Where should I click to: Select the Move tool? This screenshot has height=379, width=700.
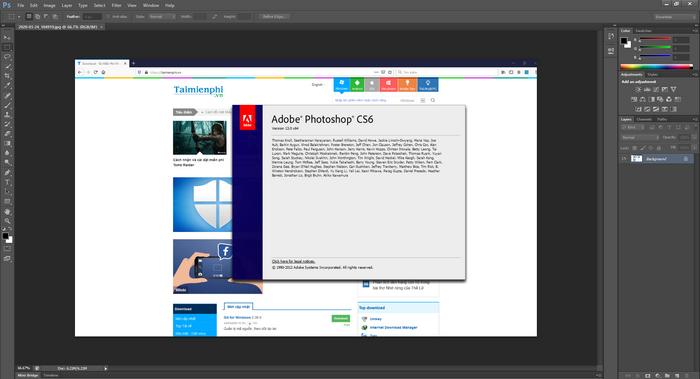pos(7,37)
